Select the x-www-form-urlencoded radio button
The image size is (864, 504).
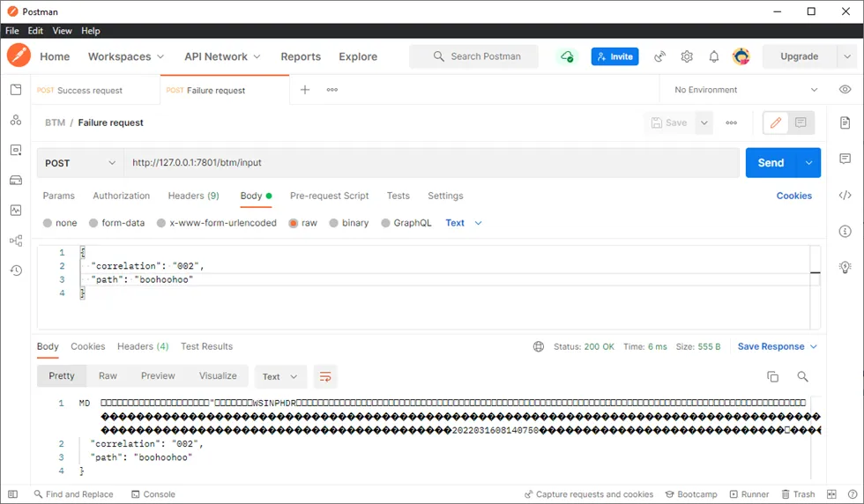[160, 223]
